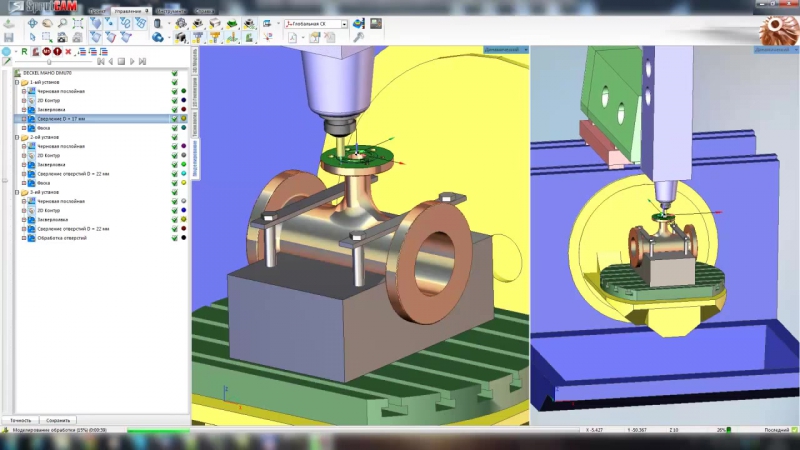Collapse the 2-ой установ folder

[17, 137]
